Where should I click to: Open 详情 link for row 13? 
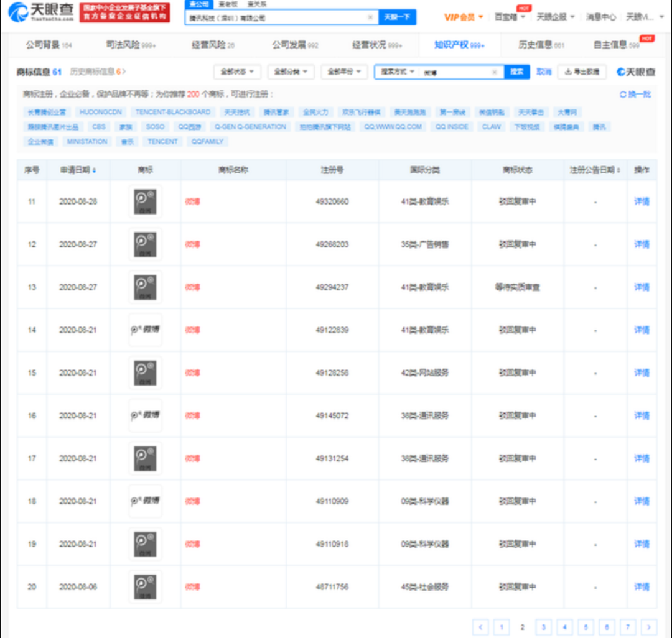pyautogui.click(x=641, y=287)
